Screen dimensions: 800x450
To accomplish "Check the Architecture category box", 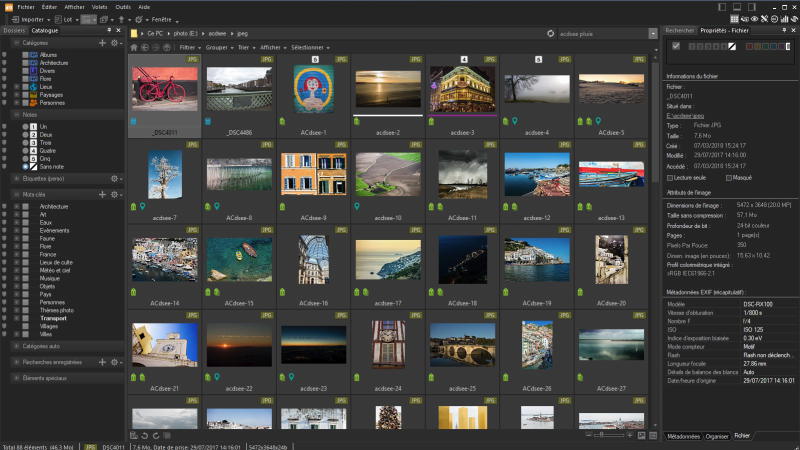I will coord(25,63).
